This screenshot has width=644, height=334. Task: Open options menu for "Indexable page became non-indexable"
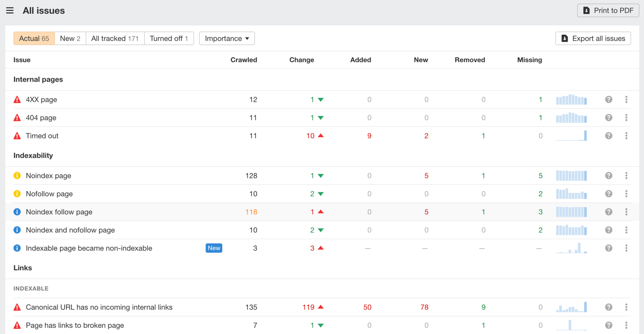click(627, 248)
